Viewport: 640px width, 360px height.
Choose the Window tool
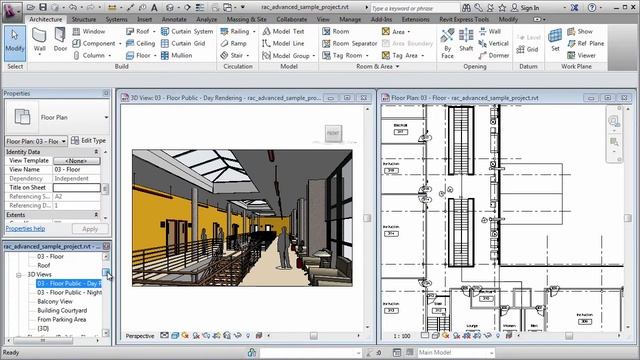click(x=89, y=31)
